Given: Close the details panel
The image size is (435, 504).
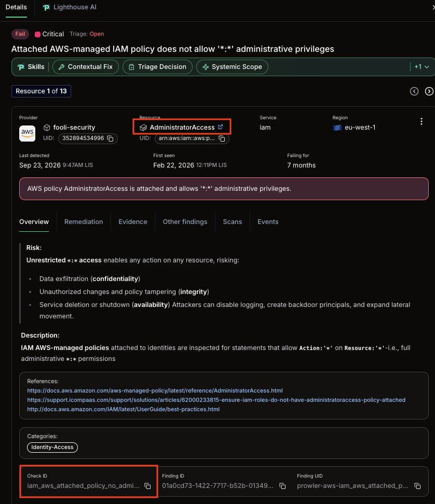Looking at the screenshot, I should coord(433,7).
